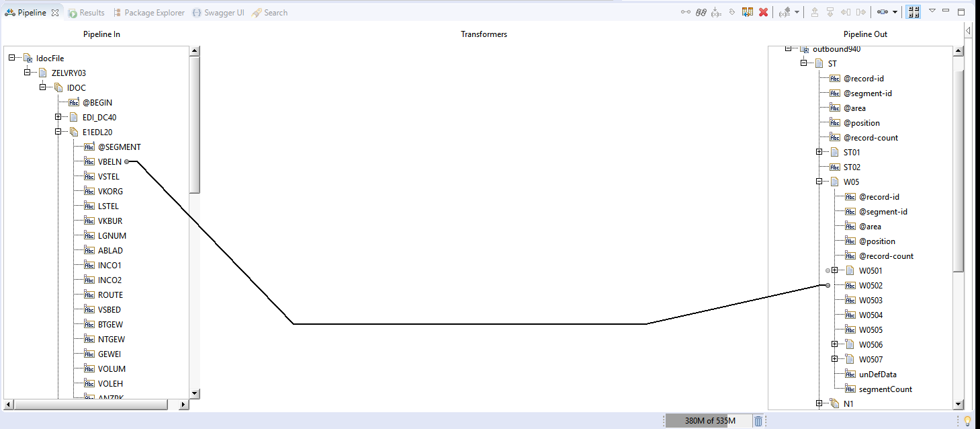Viewport: 980px width, 429px height.
Task: Select the @SEGMENT attribute
Action: tap(120, 147)
